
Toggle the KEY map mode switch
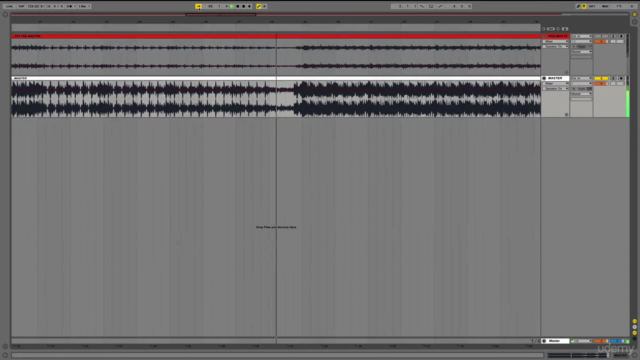(x=592, y=7)
